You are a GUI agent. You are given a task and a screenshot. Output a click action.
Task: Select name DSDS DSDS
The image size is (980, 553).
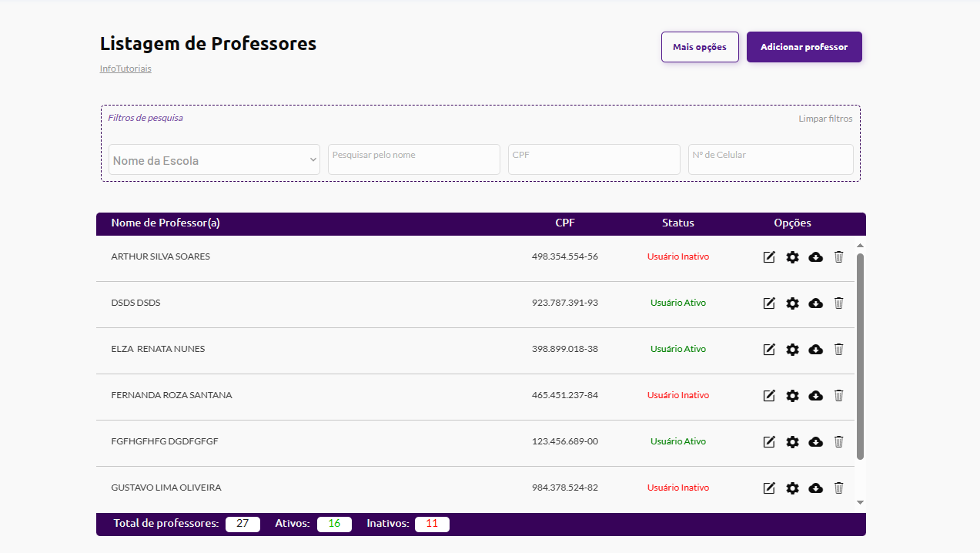tap(135, 303)
